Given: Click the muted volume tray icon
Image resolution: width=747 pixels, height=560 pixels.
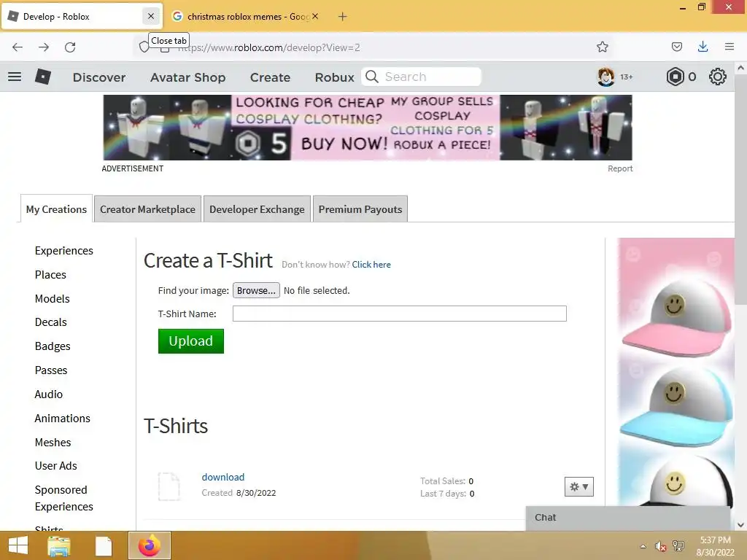Looking at the screenshot, I should tap(659, 546).
